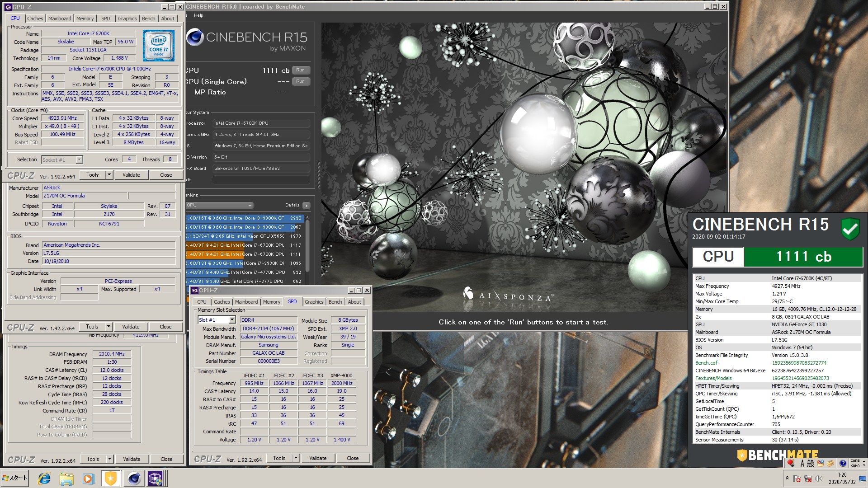Open Tools dropdown arrow in CPU tab window
This screenshot has height=488, width=868.
[109, 175]
